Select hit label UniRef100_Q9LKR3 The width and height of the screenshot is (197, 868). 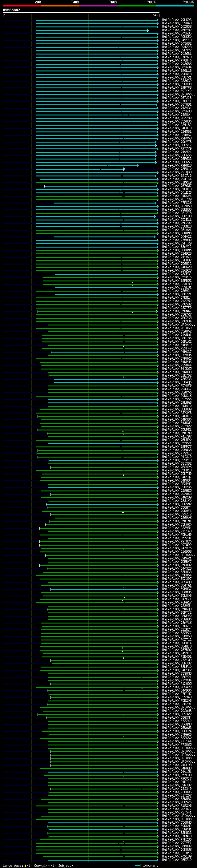point(177,20)
